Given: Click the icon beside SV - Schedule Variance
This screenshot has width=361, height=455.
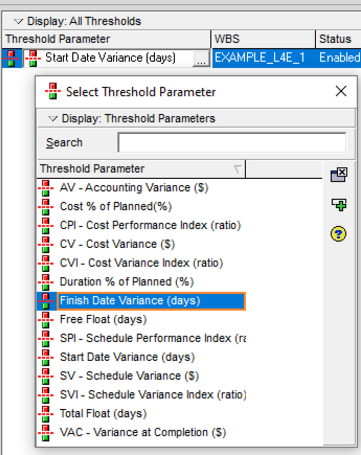Looking at the screenshot, I should 46,376.
